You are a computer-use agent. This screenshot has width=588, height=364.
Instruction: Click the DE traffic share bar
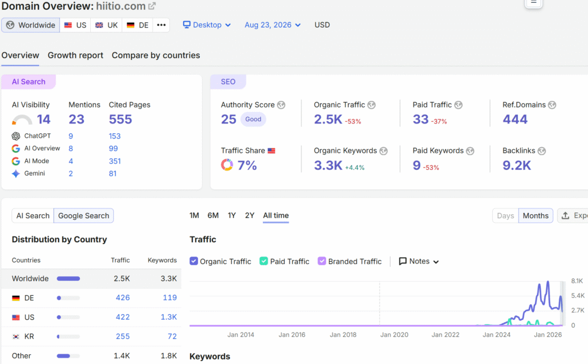pos(68,298)
